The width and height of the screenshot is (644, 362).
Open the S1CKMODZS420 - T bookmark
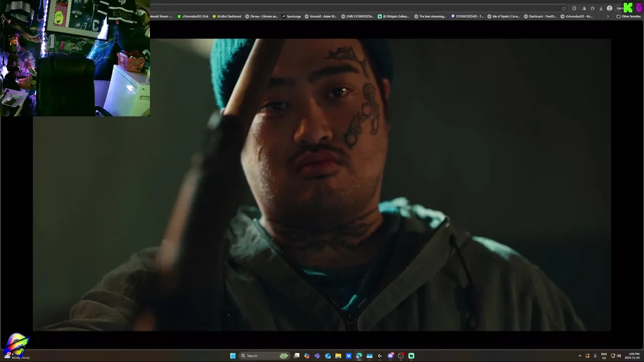[467, 16]
